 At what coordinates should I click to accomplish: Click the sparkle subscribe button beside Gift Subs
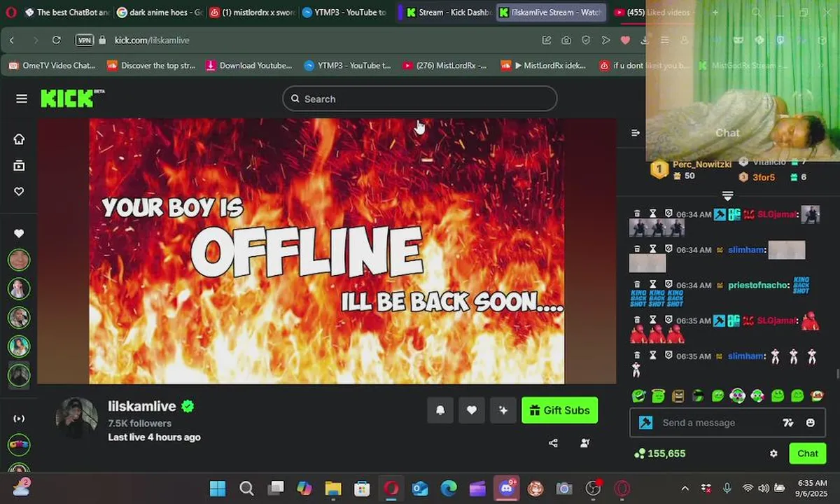503,410
